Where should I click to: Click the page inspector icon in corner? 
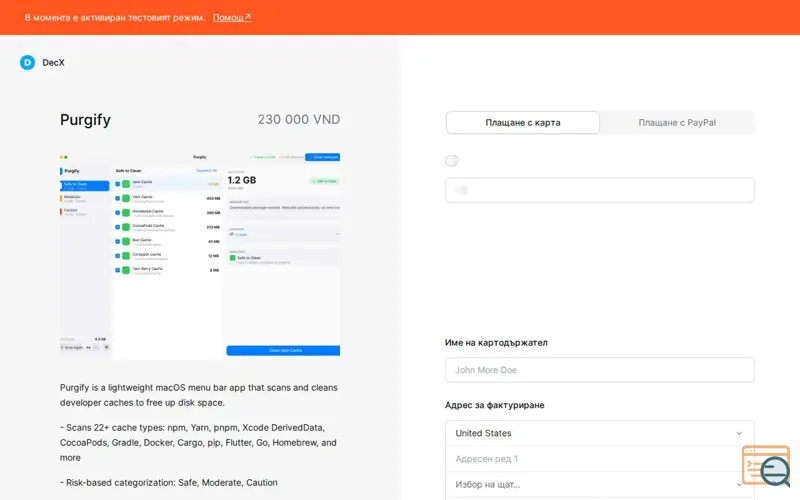[766, 466]
